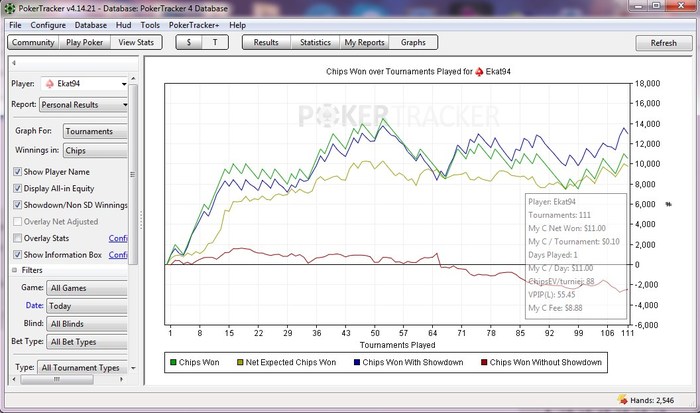Screen dimensions: 700x413
Task: Click the hands import status icon
Action: 622,400
